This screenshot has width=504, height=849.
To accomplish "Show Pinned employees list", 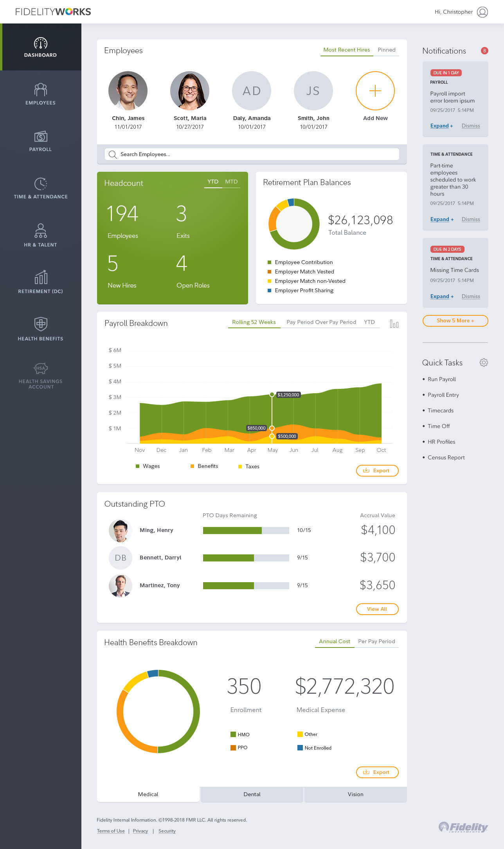I will (x=386, y=50).
